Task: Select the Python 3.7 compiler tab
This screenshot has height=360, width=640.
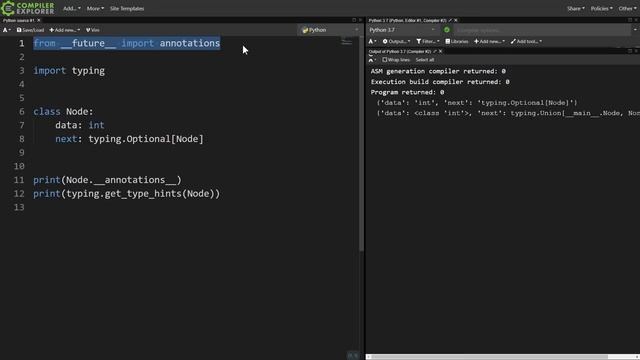Action: tap(407, 20)
